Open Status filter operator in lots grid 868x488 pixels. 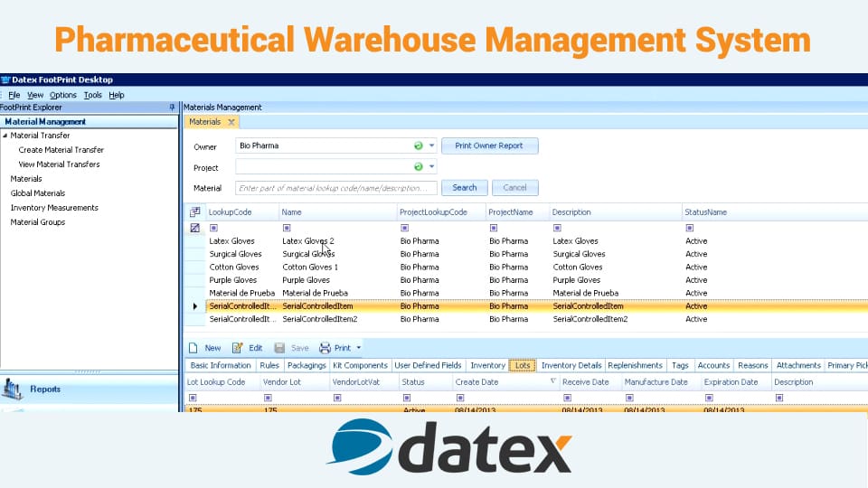click(x=407, y=398)
